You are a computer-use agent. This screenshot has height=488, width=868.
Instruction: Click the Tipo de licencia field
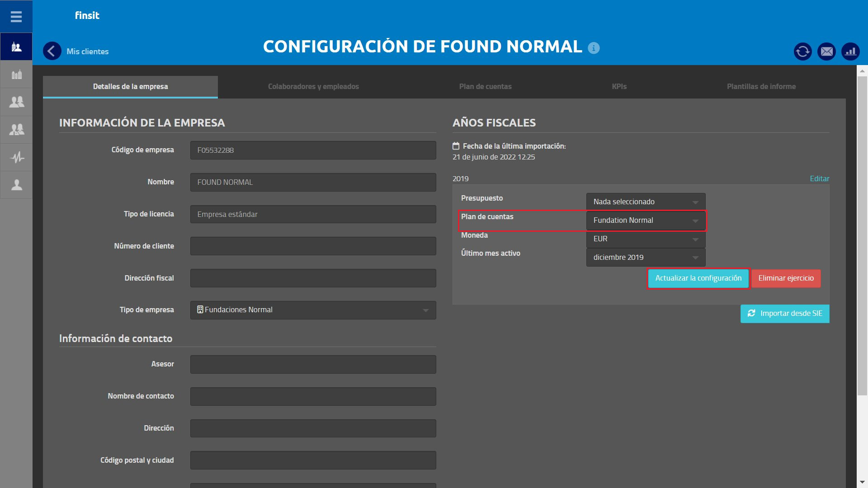coord(313,214)
